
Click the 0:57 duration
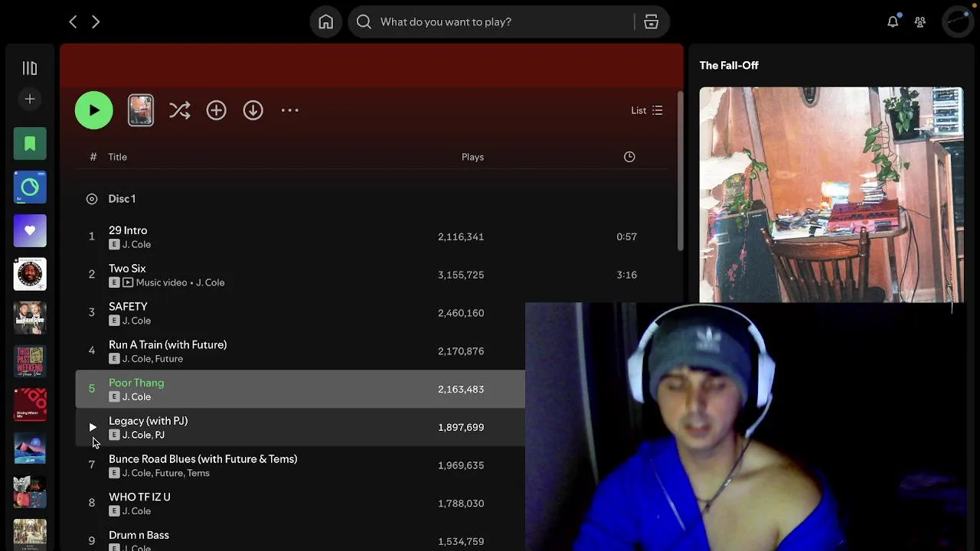coord(627,237)
